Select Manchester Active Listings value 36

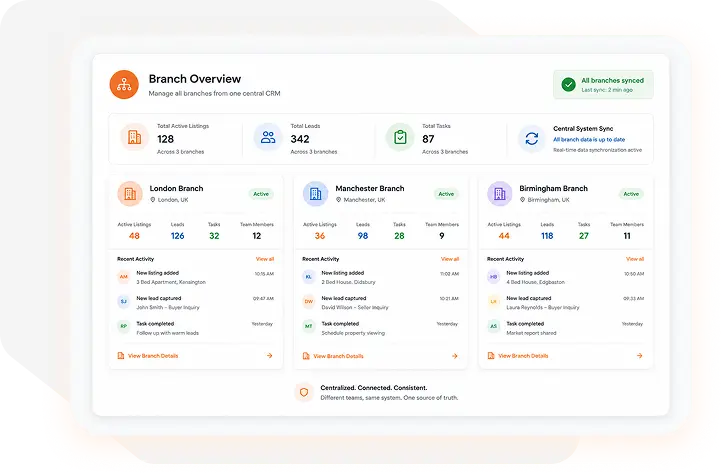tap(320, 236)
